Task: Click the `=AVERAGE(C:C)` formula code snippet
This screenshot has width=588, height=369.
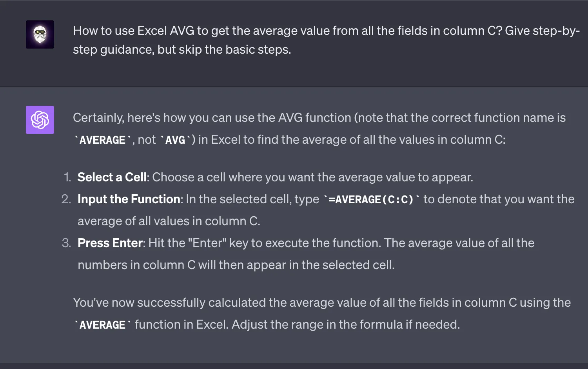Action: point(371,199)
